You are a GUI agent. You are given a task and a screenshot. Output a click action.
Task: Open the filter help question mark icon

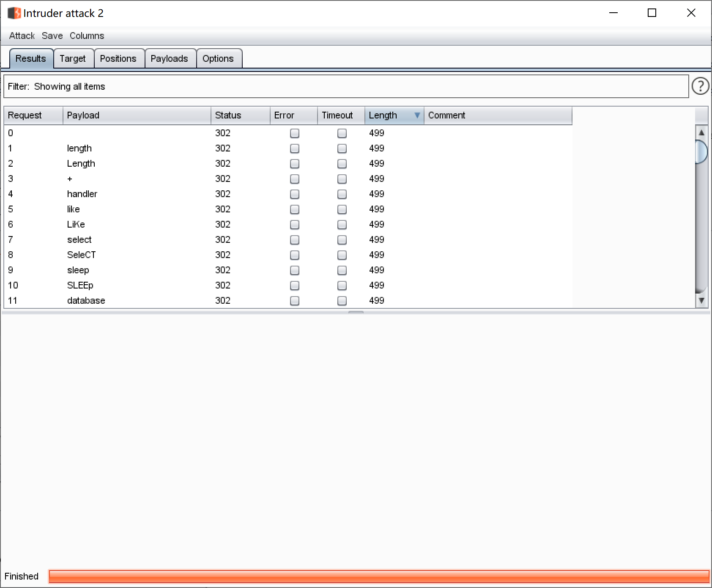tap(700, 86)
